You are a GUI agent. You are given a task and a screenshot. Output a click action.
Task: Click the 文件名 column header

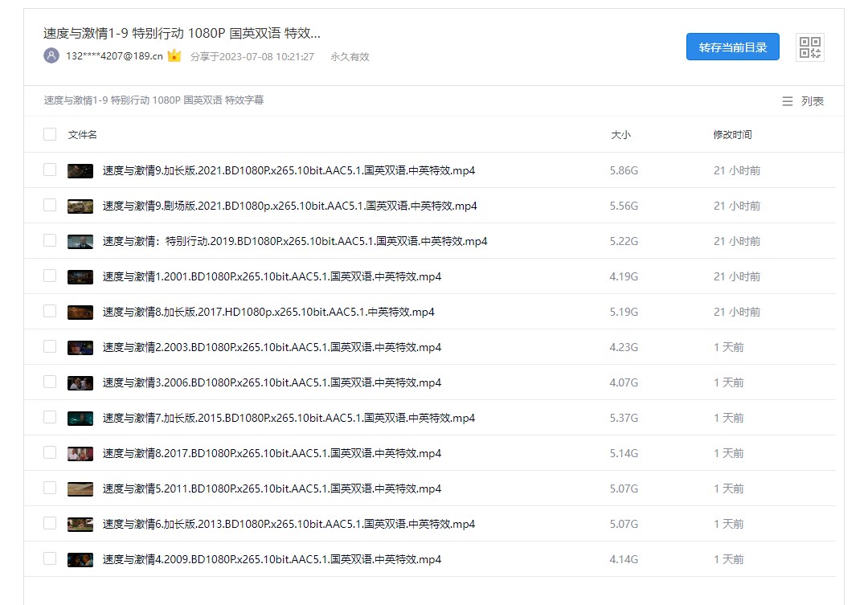coord(83,134)
